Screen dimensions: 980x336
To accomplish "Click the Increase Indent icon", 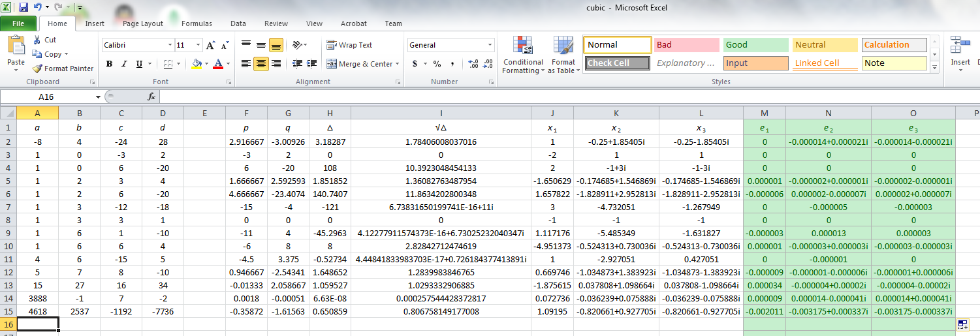I will pos(313,64).
